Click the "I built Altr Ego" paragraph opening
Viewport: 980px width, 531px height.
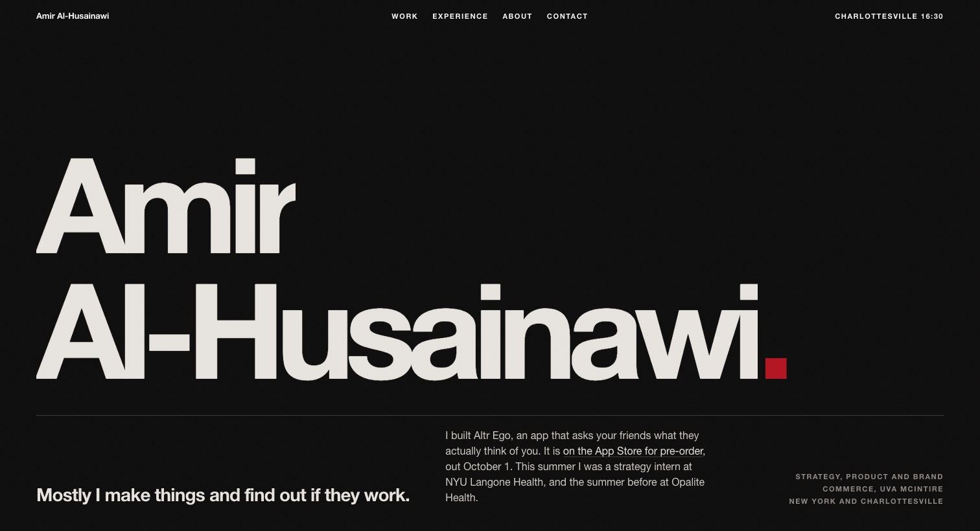click(x=480, y=436)
